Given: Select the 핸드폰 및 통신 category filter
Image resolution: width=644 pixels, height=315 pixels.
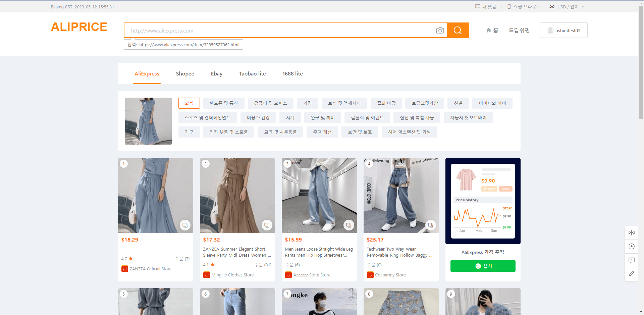Looking at the screenshot, I should 224,103.
